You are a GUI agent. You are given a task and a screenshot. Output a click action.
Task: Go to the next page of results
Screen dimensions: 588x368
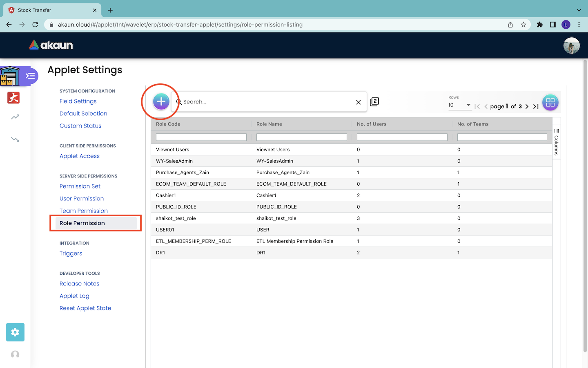pos(527,106)
